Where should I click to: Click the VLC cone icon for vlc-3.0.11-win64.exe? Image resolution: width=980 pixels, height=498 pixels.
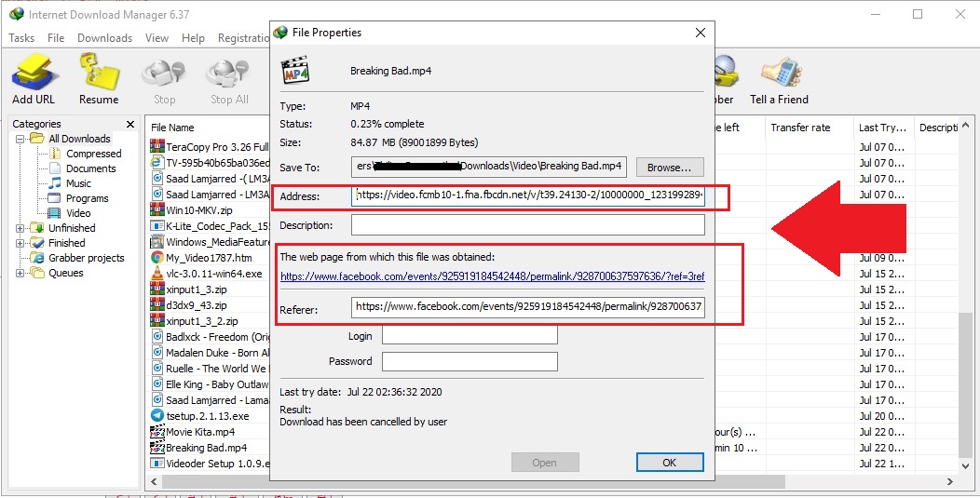[157, 273]
